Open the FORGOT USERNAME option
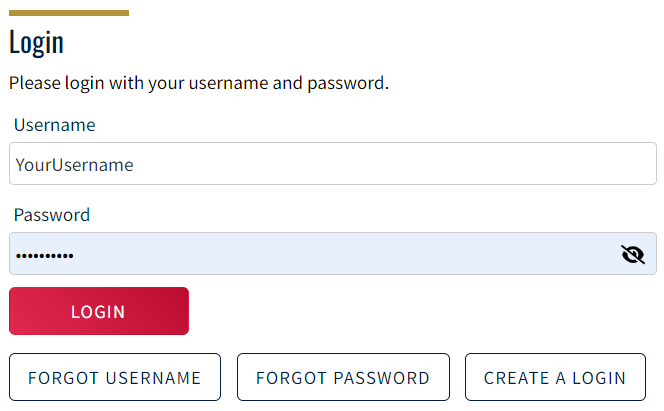 (115, 377)
